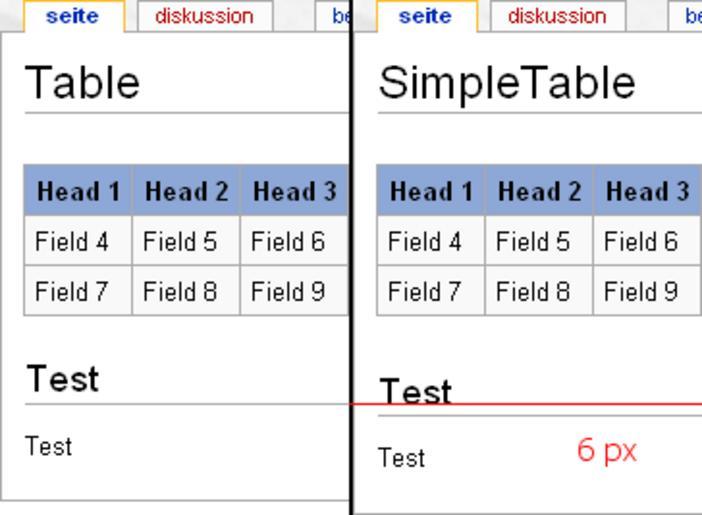Click the Test section heading on SimpleTable page

click(x=415, y=391)
